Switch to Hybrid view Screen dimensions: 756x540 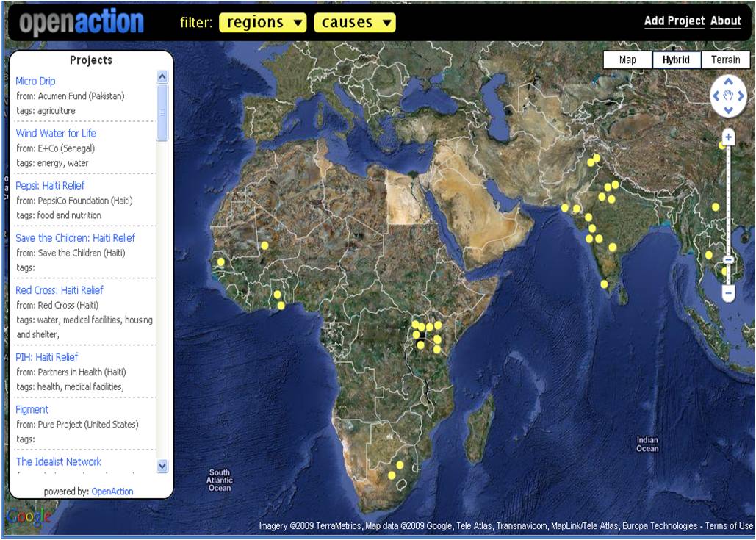pos(677,60)
